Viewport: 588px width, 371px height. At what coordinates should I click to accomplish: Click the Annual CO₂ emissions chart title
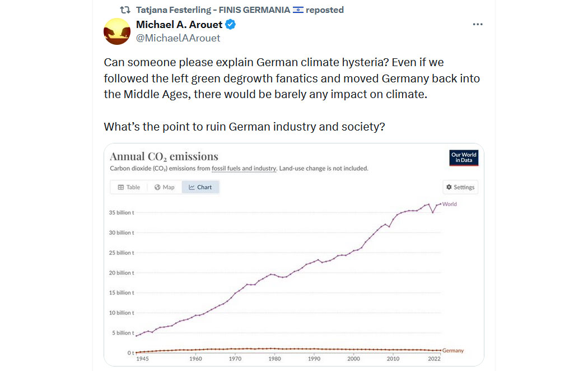pyautogui.click(x=164, y=156)
